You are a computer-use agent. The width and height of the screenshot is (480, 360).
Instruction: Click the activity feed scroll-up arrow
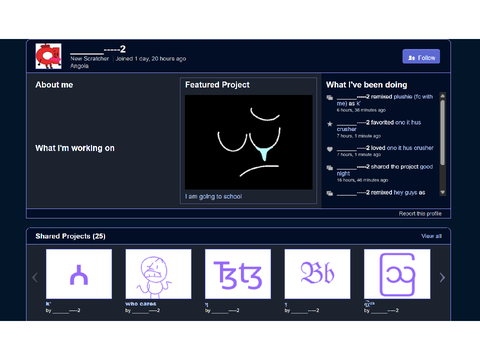(x=443, y=96)
